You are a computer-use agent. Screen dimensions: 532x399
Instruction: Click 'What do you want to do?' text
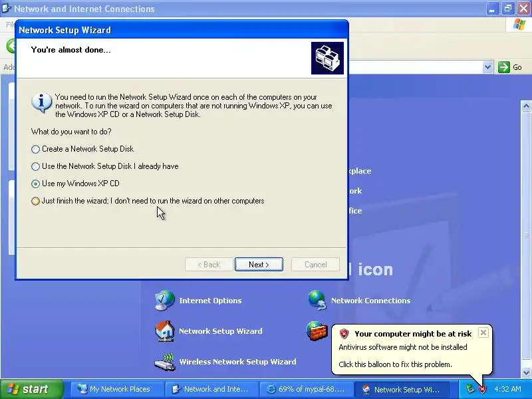(x=71, y=132)
